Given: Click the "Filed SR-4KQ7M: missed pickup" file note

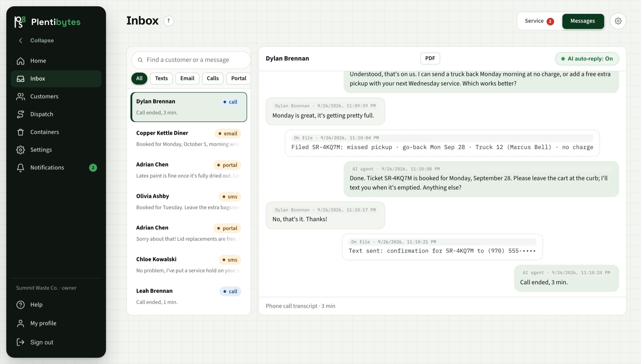Looking at the screenshot, I should (442, 143).
